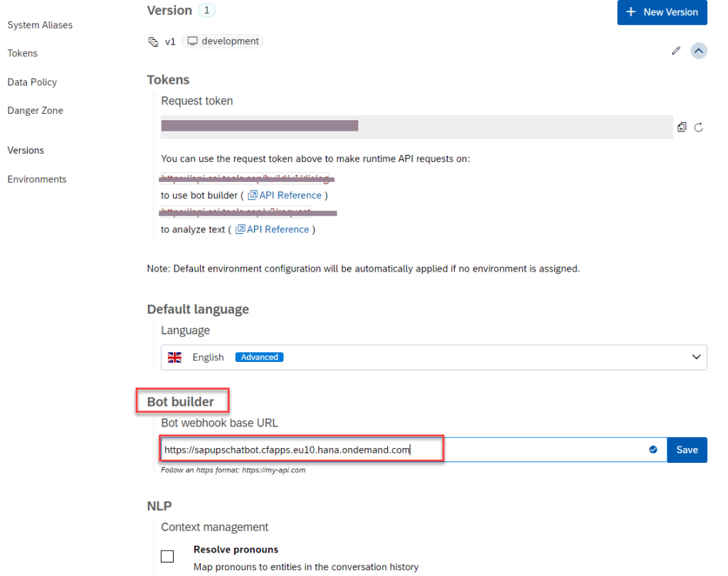Save the bot webhook base URL

click(x=687, y=449)
